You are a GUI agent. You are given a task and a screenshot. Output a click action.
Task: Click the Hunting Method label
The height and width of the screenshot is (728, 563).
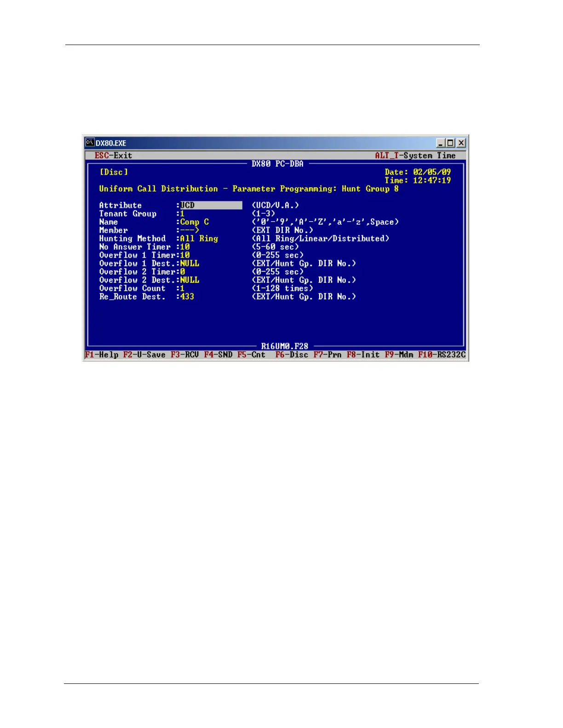pos(132,239)
